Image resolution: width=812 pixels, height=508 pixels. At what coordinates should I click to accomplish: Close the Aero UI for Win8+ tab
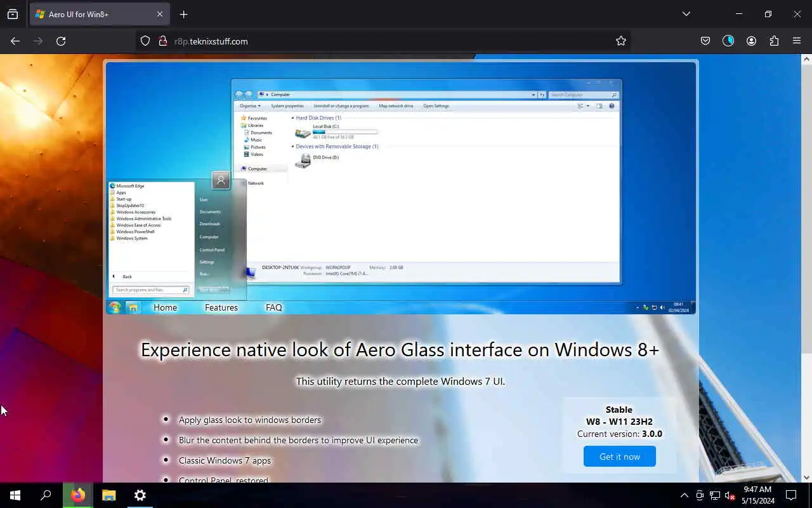pos(160,14)
